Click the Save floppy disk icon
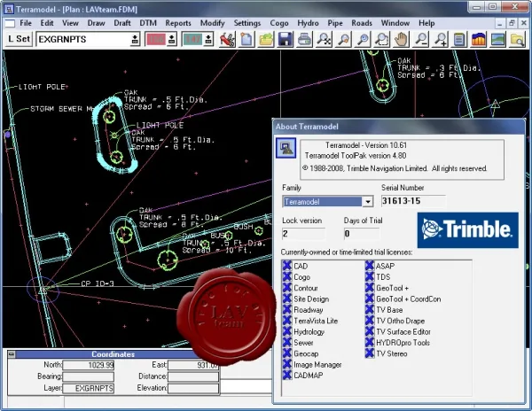Screen dimensions: 532x411 (286, 39)
